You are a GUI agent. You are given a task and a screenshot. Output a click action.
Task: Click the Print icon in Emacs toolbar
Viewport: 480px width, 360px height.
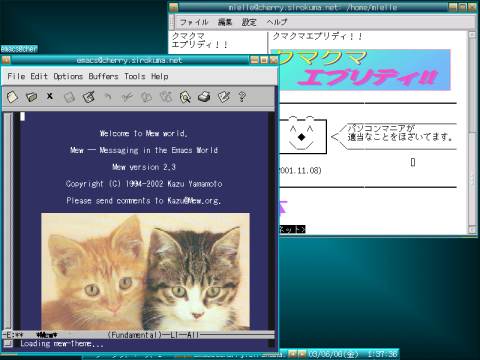pyautogui.click(x=204, y=97)
